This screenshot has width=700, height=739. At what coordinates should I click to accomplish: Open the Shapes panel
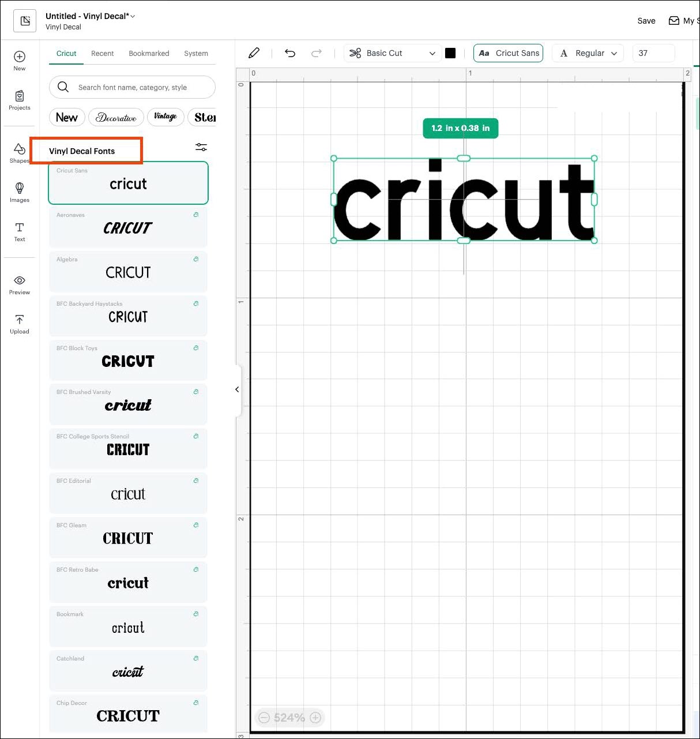[19, 149]
